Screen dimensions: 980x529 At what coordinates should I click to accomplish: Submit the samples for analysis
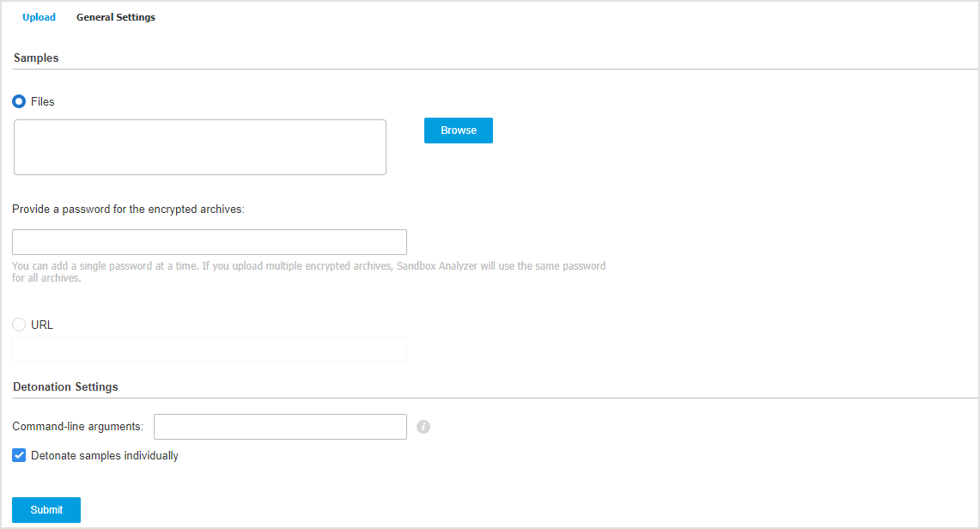46,509
